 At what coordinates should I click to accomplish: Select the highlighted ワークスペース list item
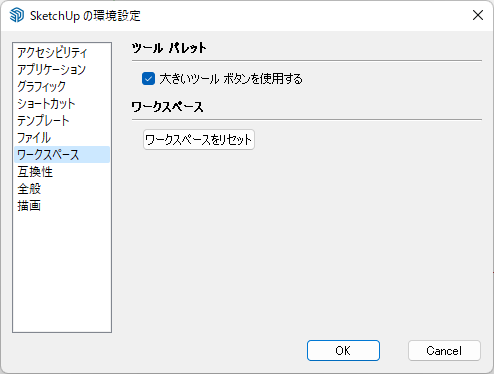point(62,154)
